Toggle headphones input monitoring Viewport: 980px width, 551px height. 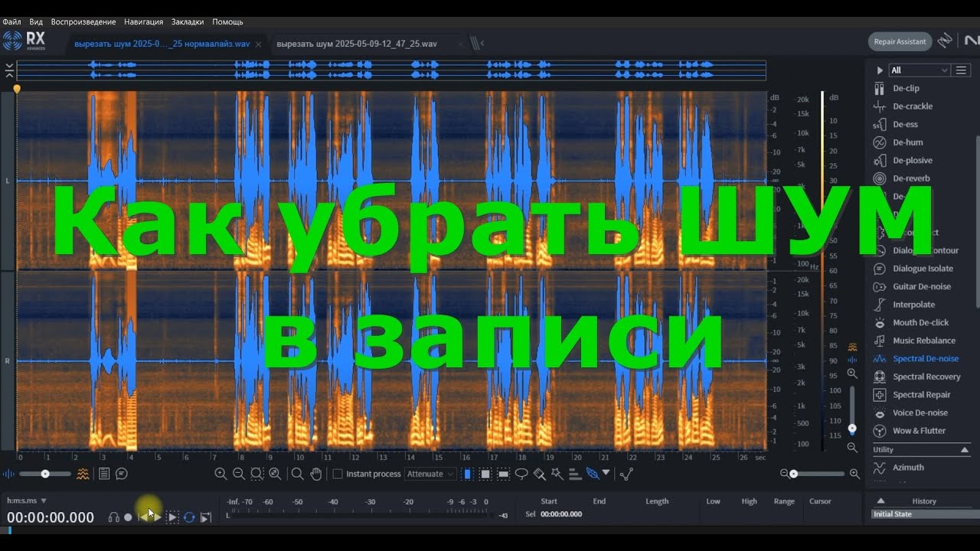click(x=114, y=517)
